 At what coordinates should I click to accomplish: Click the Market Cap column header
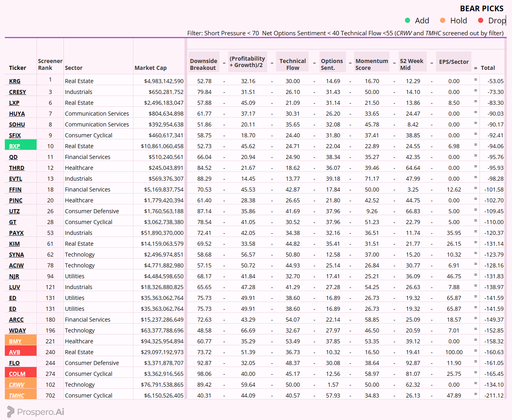click(151, 68)
